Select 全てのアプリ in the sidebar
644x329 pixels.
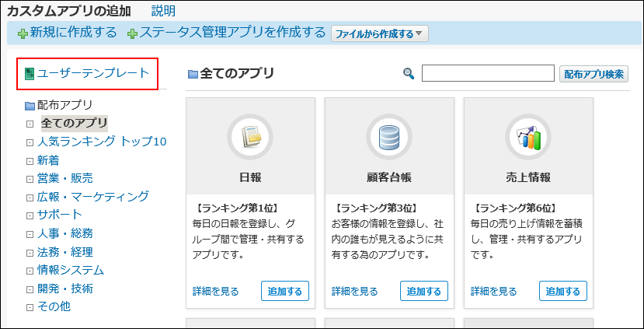click(x=75, y=123)
